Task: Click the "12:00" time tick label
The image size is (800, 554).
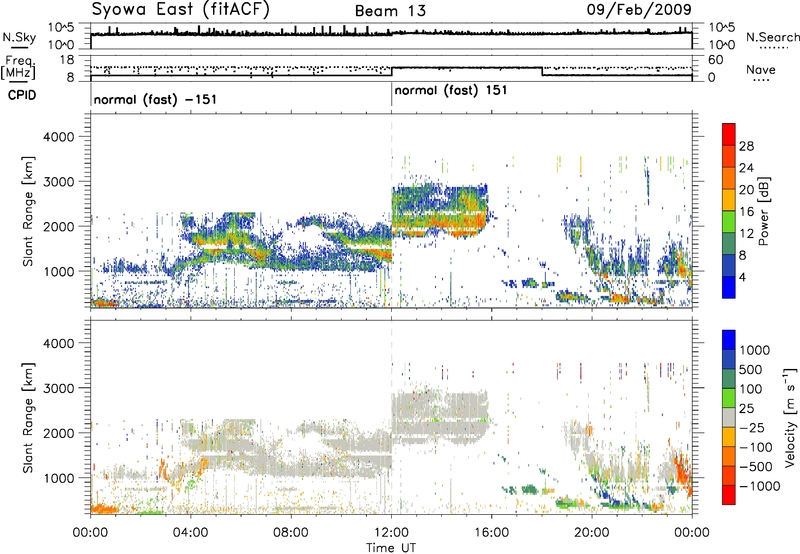Action: 391,533
